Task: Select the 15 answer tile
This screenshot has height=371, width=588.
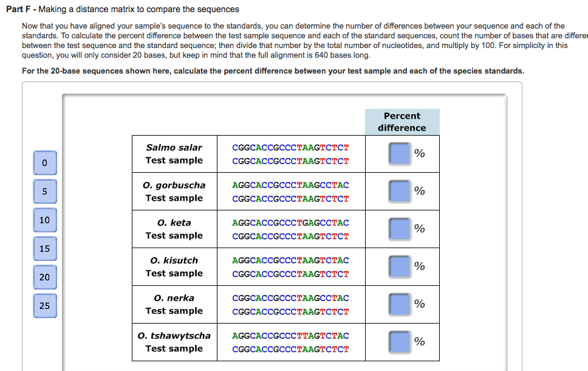Action: 44,248
